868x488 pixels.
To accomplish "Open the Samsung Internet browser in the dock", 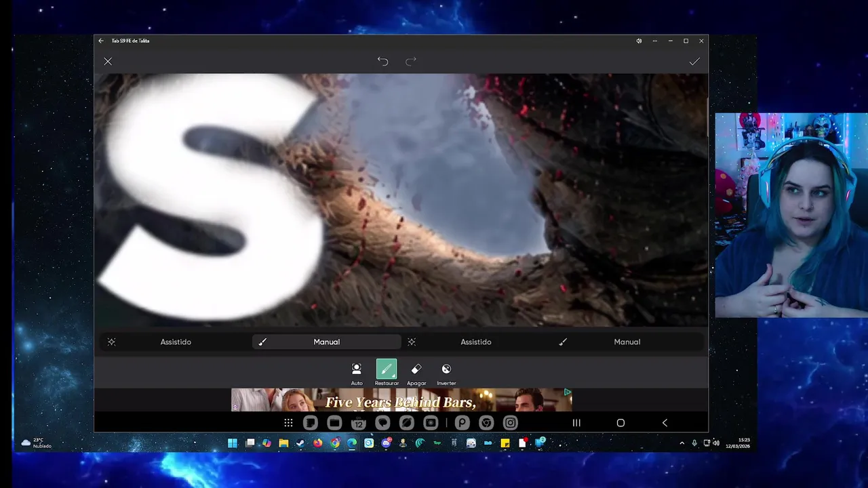I will click(x=407, y=423).
